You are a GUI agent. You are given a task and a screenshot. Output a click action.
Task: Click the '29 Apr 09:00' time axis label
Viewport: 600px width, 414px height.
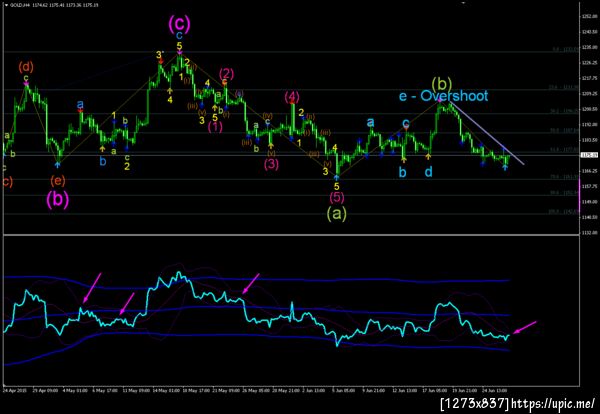46,391
